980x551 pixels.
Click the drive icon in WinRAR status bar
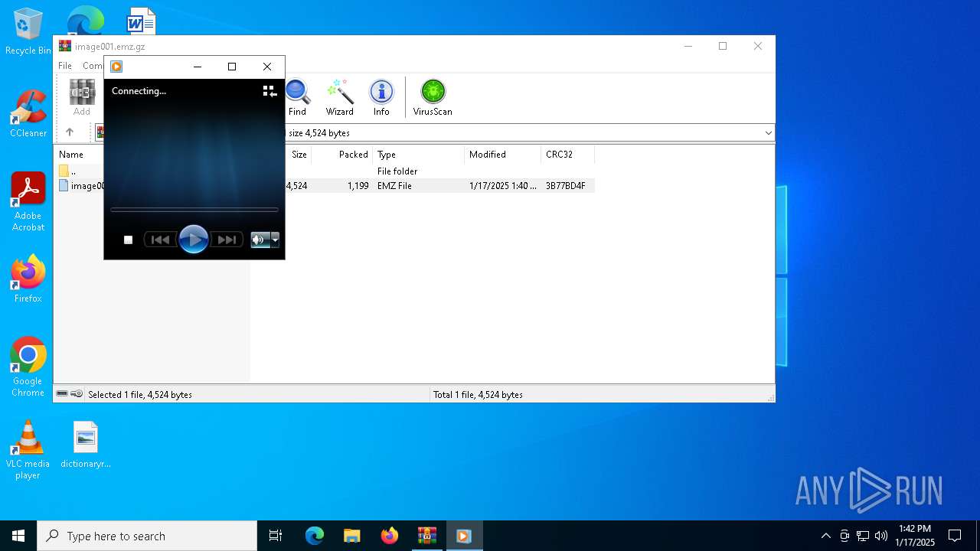(62, 394)
